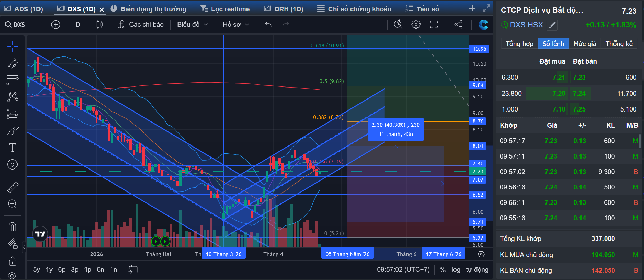Click the TradingView logo on chart
The image size is (644, 280).
[40, 234]
